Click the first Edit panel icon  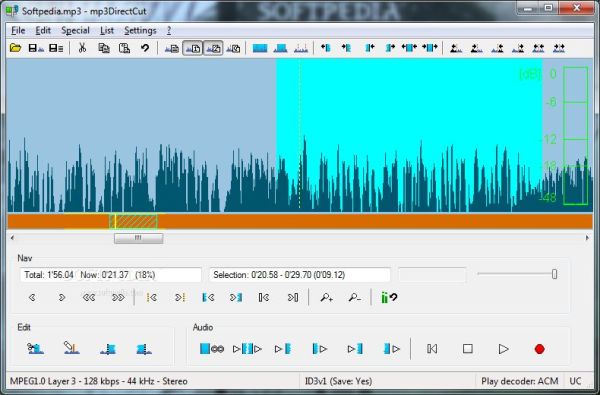tap(35, 348)
